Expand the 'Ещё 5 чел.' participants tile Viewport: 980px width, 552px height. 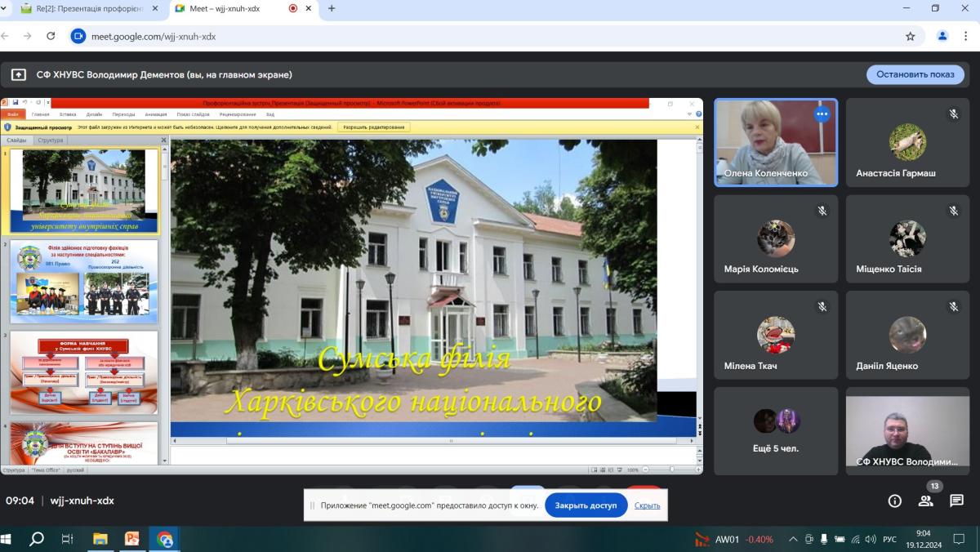pos(776,430)
